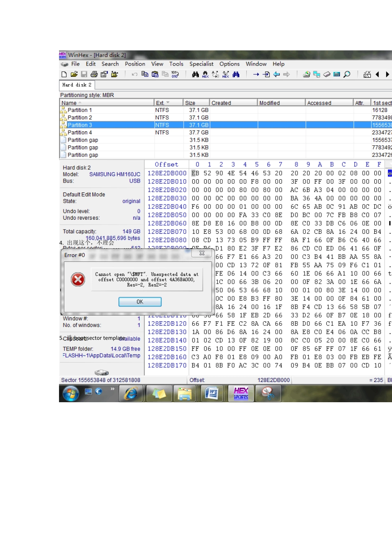Click the Open Disk toolbar icon
Image resolution: width=392 pixels, height=555 pixels.
tap(306, 74)
